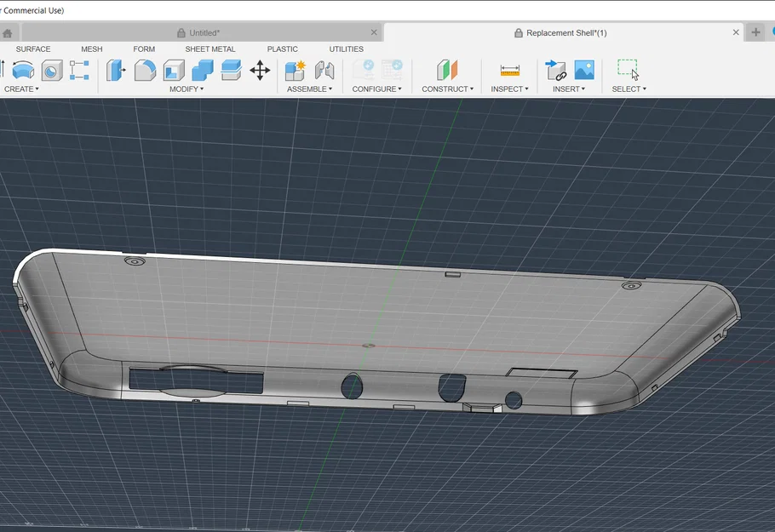
Task: Click the first greyed Configure icon
Action: 364,70
